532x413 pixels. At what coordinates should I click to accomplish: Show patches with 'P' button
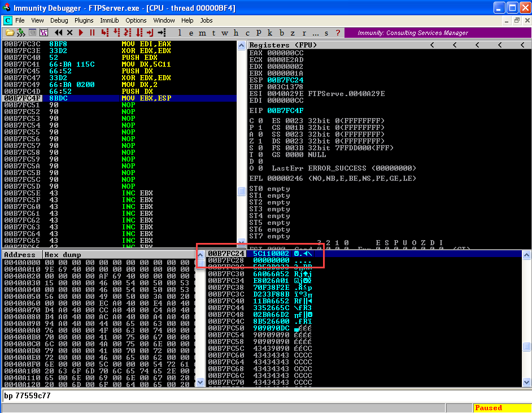click(259, 33)
